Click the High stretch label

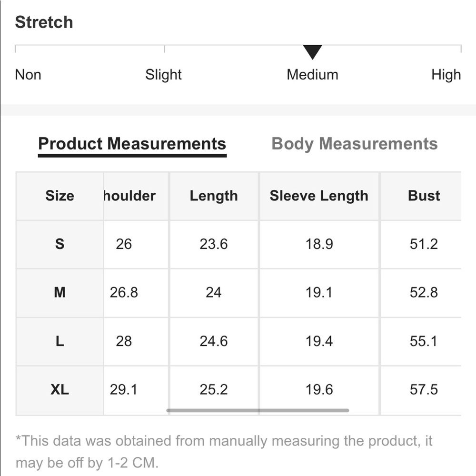point(446,75)
